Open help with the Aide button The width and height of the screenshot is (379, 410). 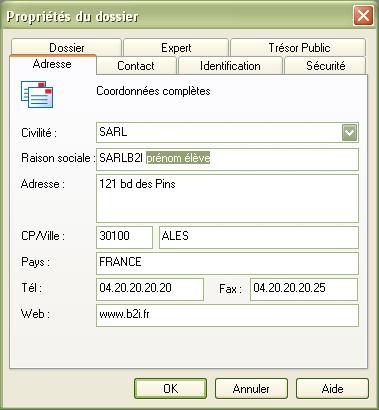pyautogui.click(x=332, y=389)
